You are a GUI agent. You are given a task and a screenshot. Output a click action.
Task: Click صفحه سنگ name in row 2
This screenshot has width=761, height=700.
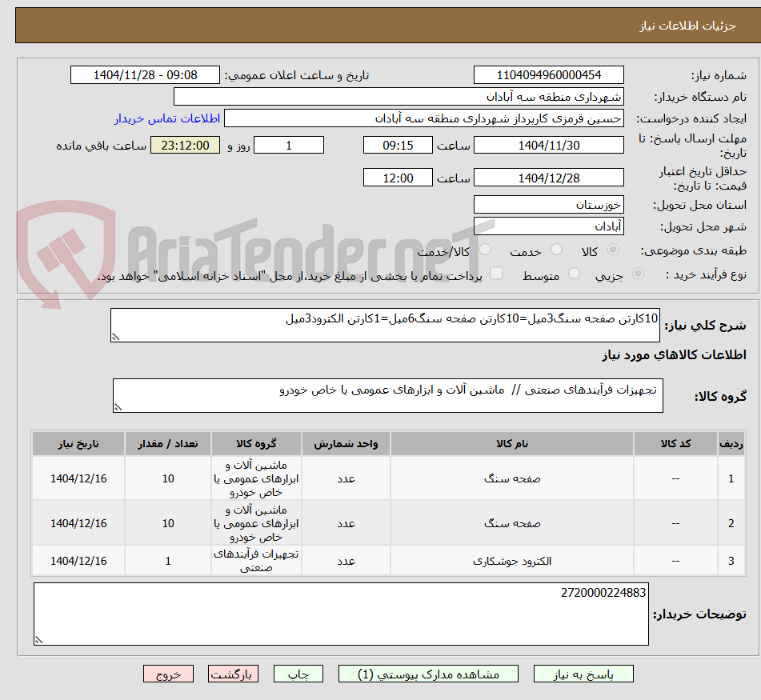click(x=512, y=523)
